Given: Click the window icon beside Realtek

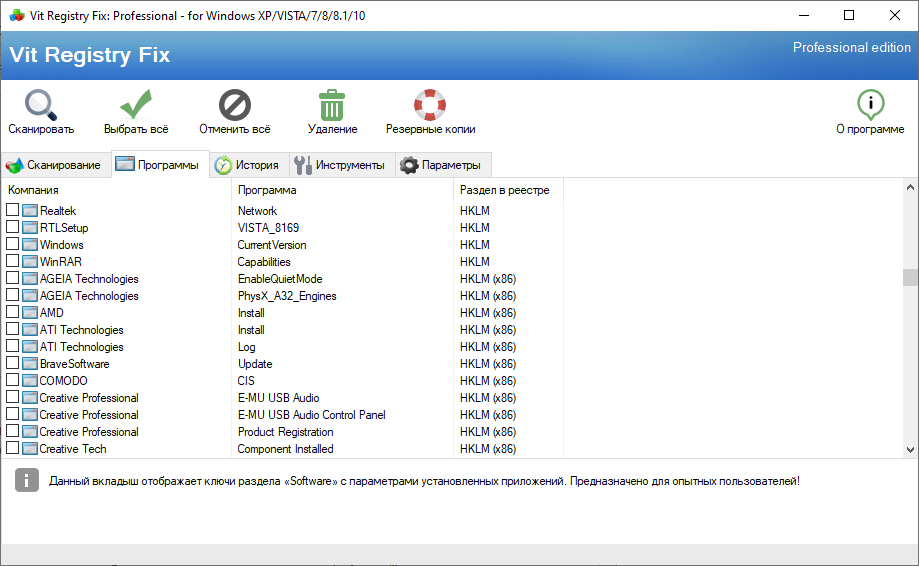Looking at the screenshot, I should (x=30, y=210).
